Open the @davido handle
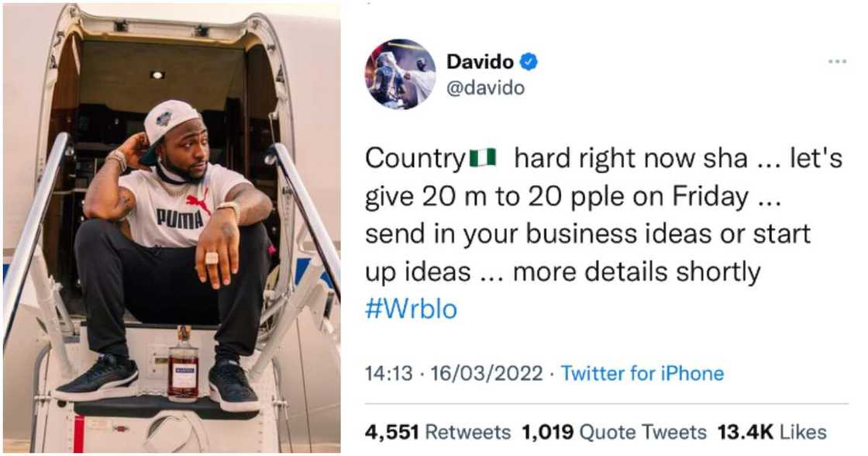This screenshot has width=868, height=456. (x=485, y=88)
